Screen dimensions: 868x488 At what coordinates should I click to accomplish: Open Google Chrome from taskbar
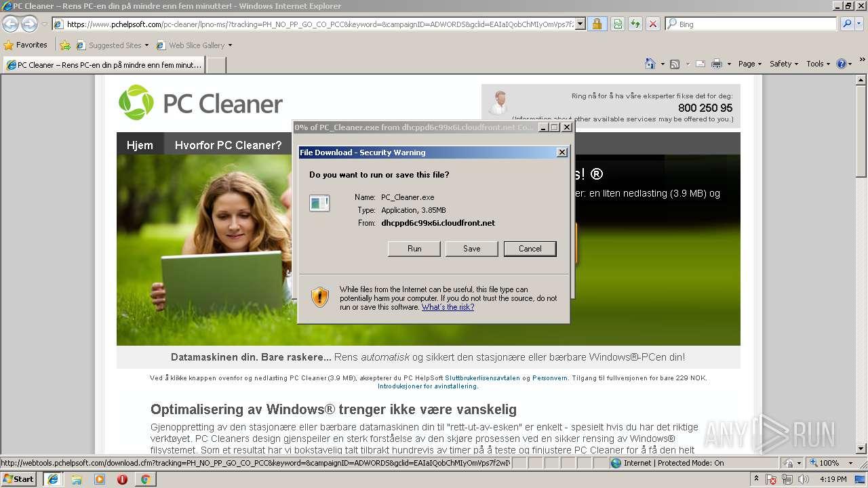pos(145,479)
